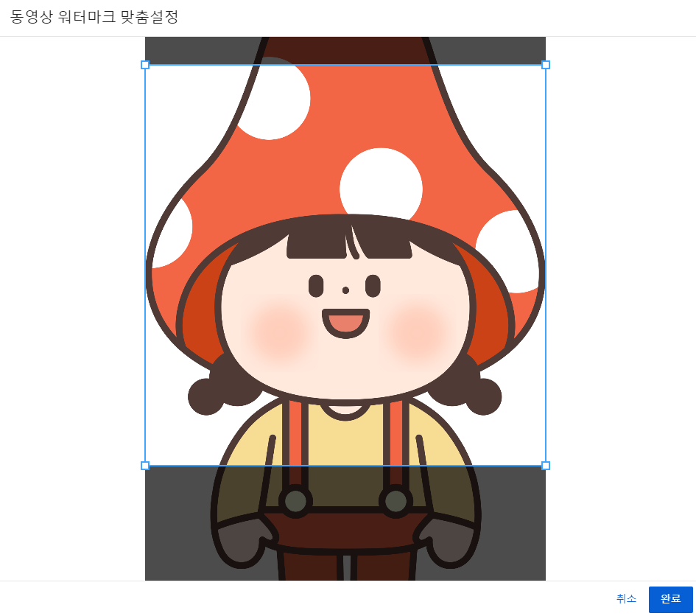Click the left suspender button on overalls

[295, 501]
